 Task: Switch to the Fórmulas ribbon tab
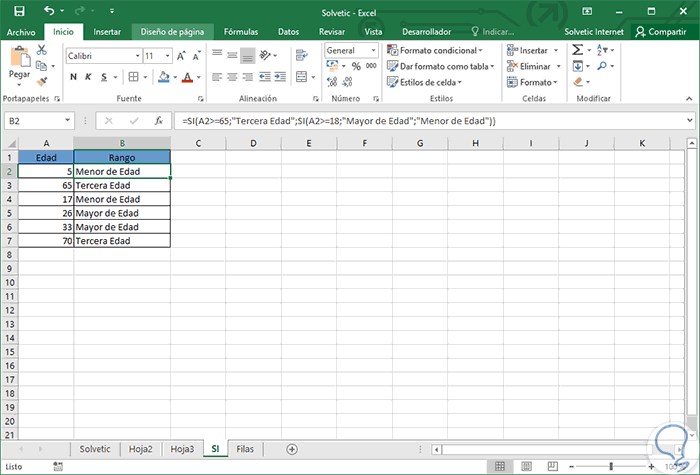(241, 32)
